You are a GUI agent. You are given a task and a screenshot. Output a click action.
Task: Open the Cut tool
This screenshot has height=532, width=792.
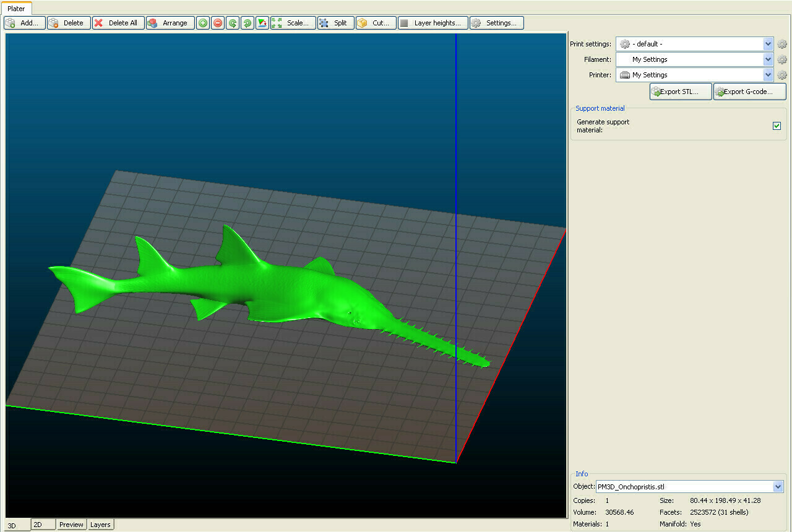pos(375,23)
